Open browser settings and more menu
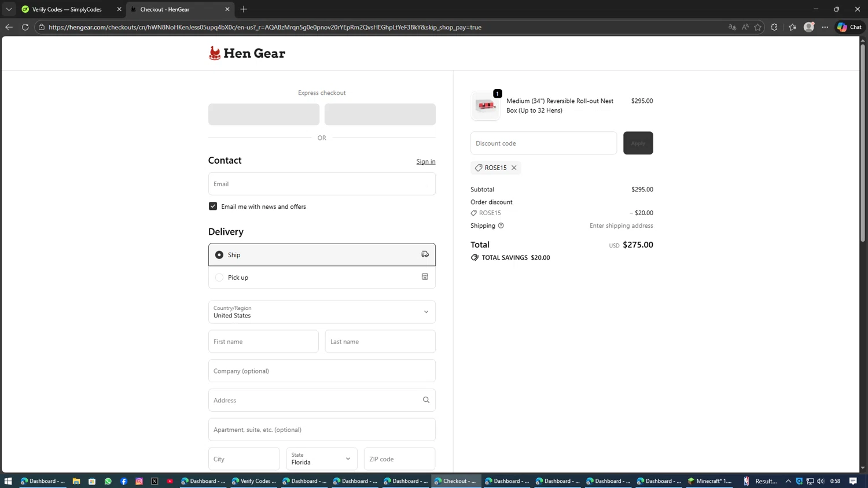Screen dimensions: 868x488 [x=825, y=27]
